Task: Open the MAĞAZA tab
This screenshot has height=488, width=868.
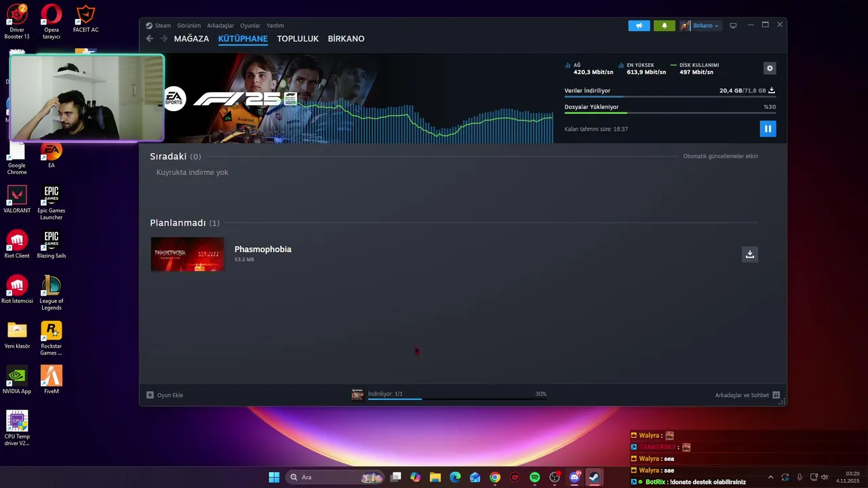Action: [191, 39]
